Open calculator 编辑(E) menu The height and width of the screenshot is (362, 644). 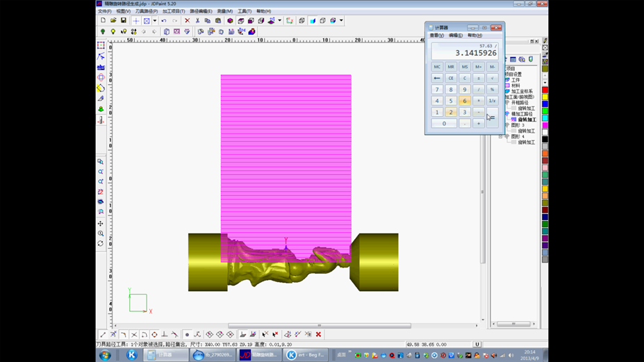click(x=456, y=35)
